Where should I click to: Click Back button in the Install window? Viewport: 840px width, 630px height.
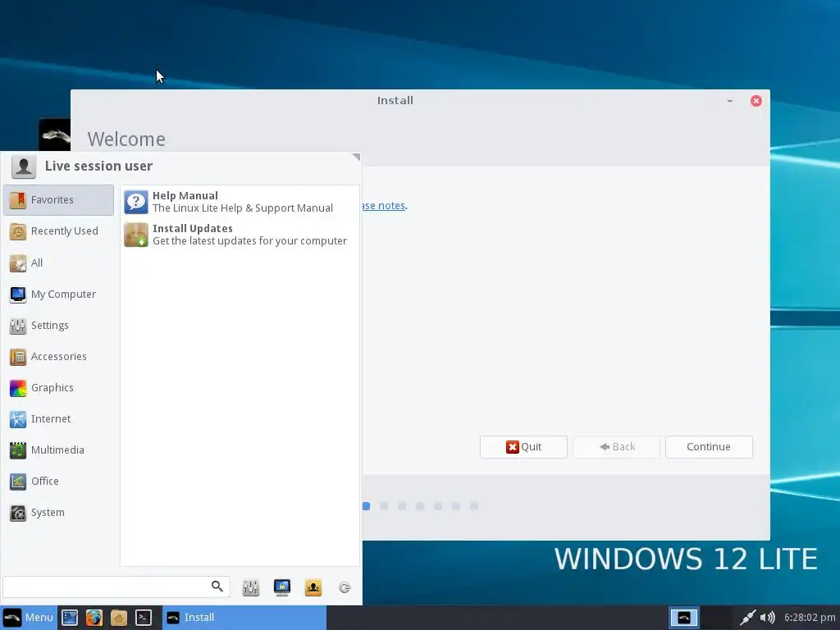tap(616, 447)
